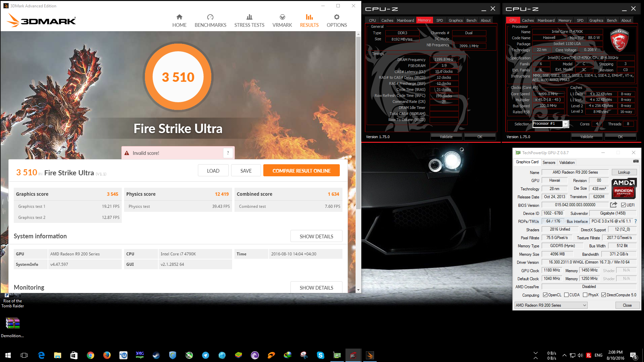Click the Graphics score value 3 545
Viewport: 644px width, 362px height.
click(x=112, y=194)
